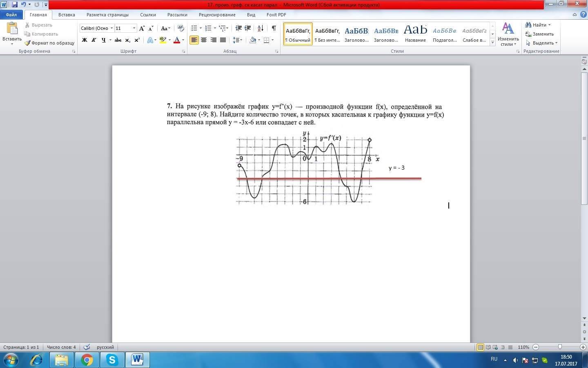Open the Разметка страницы tab

click(x=107, y=15)
